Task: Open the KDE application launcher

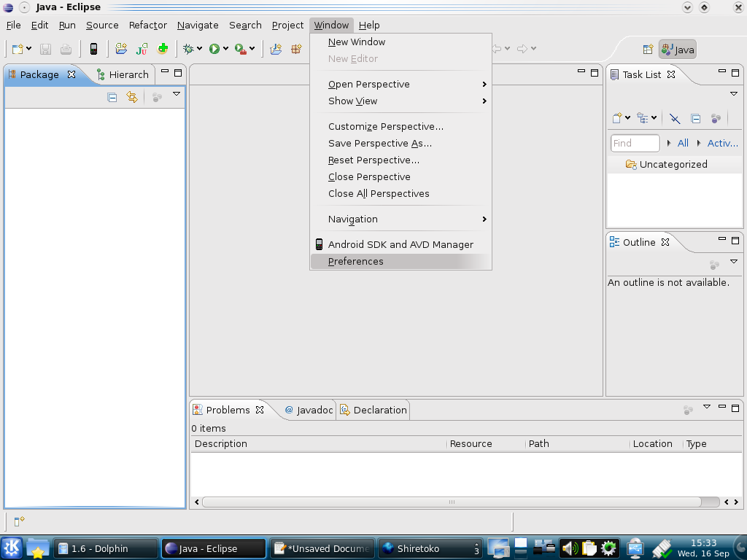Action: click(x=12, y=548)
